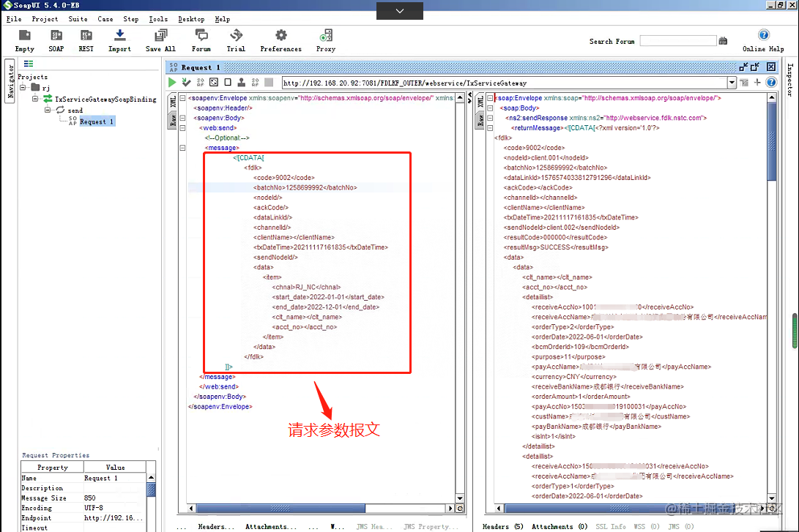Collapse soapenv:Envelope fold in request XML

pos(182,98)
